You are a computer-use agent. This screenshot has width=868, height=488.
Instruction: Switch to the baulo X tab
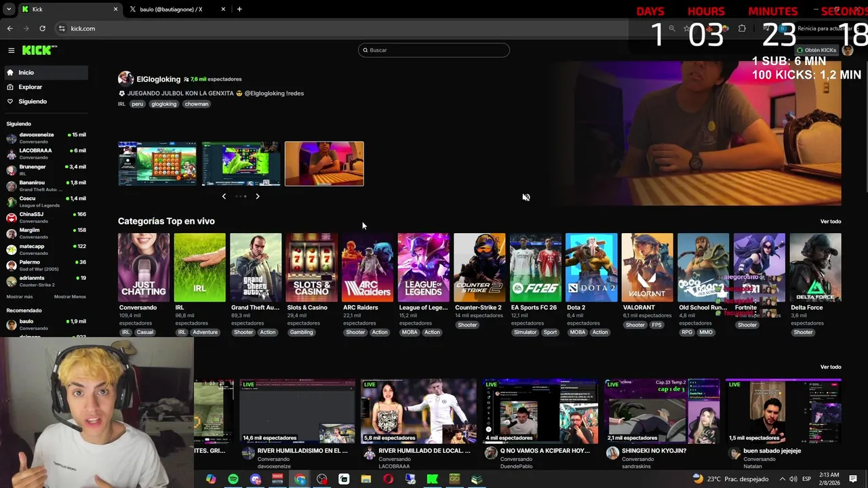[x=176, y=9]
